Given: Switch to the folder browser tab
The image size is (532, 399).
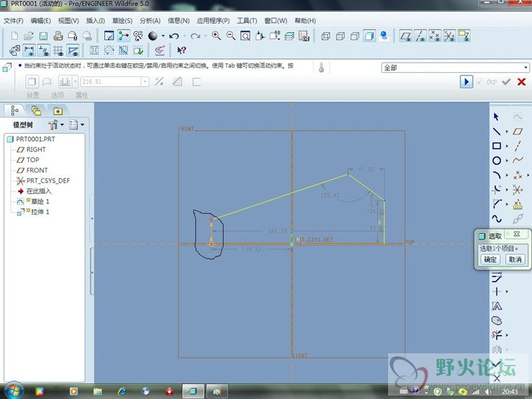Looking at the screenshot, I should [x=36, y=110].
